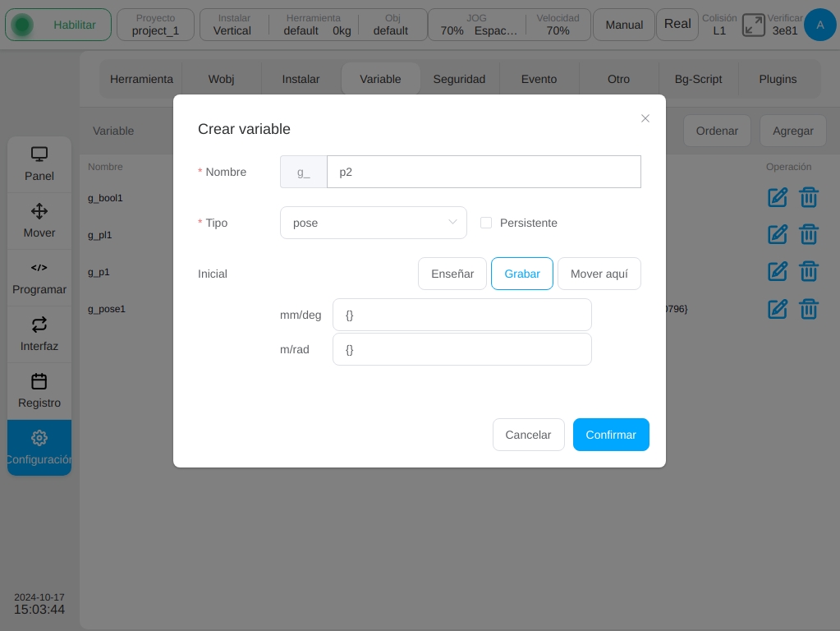The height and width of the screenshot is (631, 840).
Task: Open the Registro log section
Action: coord(39,391)
